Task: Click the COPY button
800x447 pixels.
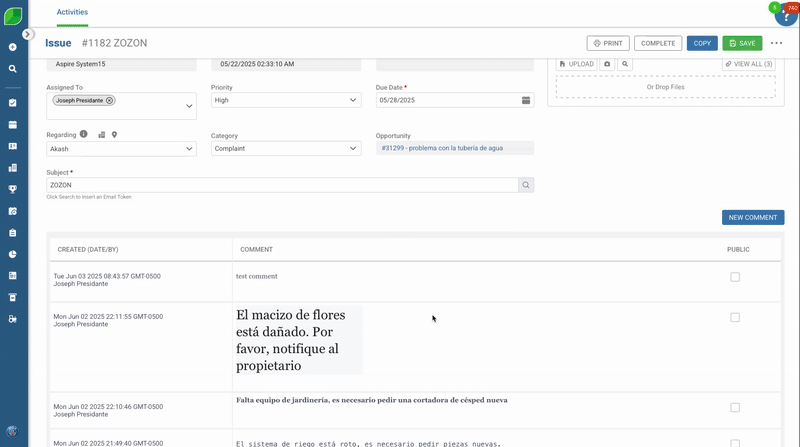Action: (x=702, y=43)
